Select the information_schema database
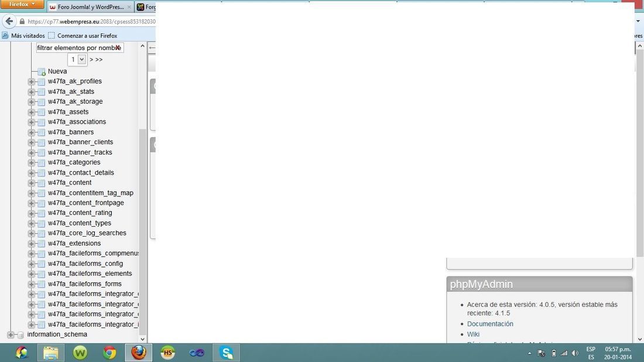The height and width of the screenshot is (362, 644). tap(57, 334)
